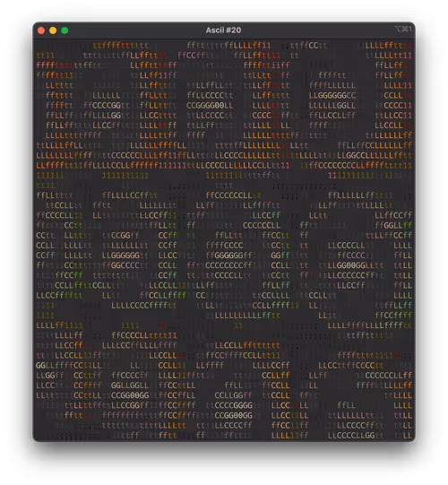
Task: Click the window shortcut indicator in title bar
Action: click(403, 29)
